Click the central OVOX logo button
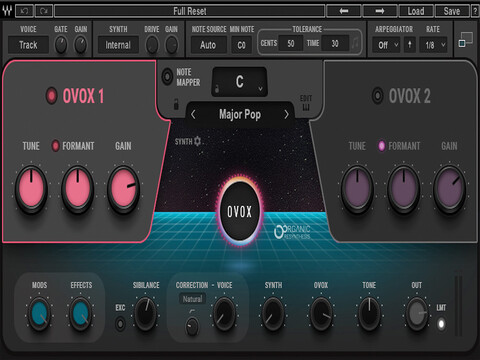Image resolution: width=480 pixels, height=360 pixels. click(239, 211)
